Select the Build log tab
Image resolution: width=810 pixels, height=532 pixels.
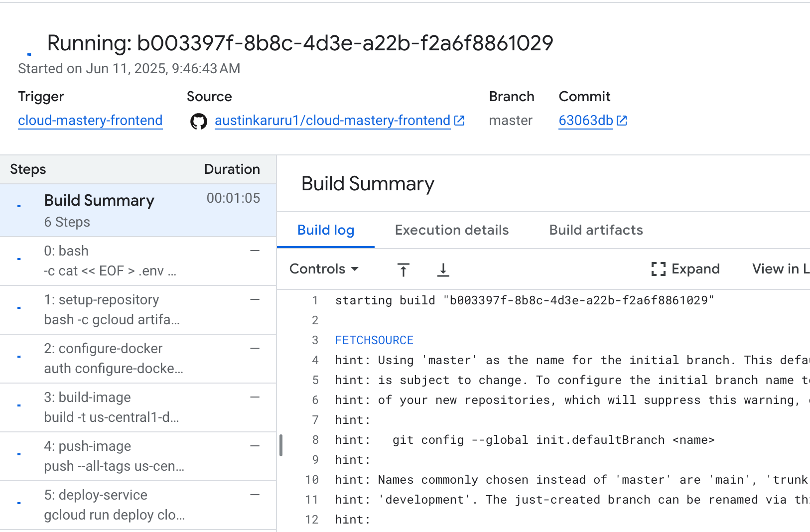[x=326, y=230]
